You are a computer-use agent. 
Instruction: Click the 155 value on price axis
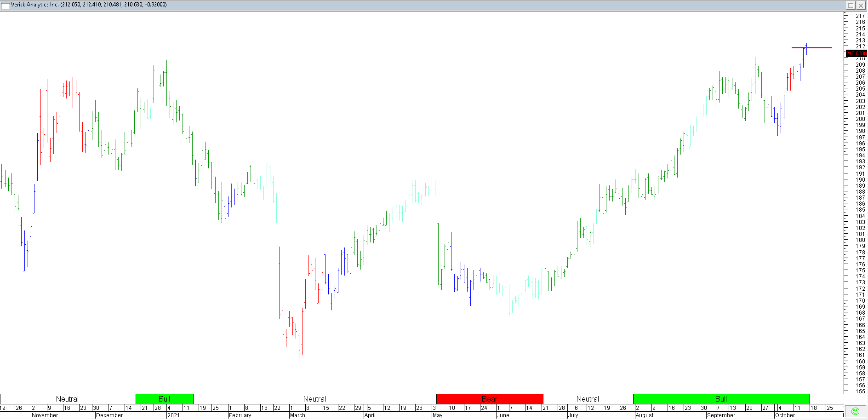(860, 391)
